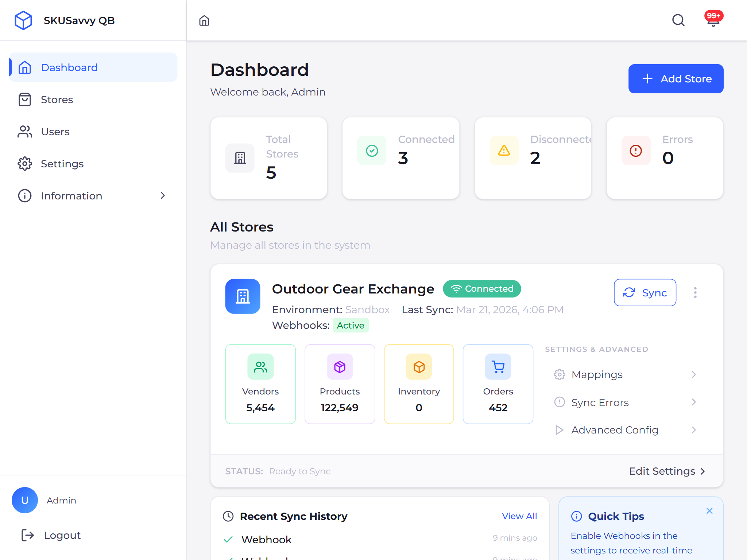Open Advanced Config options

click(x=694, y=430)
